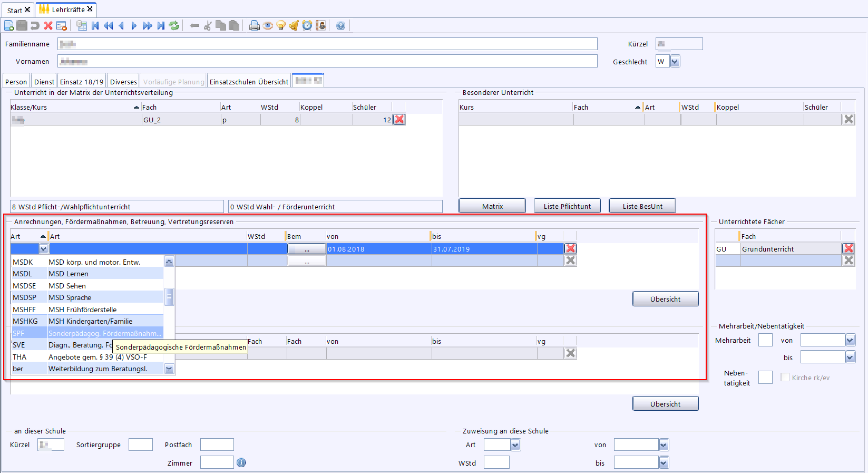Screen dimensions: 868x473
Task: Click the Sortiergruppe input field
Action: click(141, 445)
